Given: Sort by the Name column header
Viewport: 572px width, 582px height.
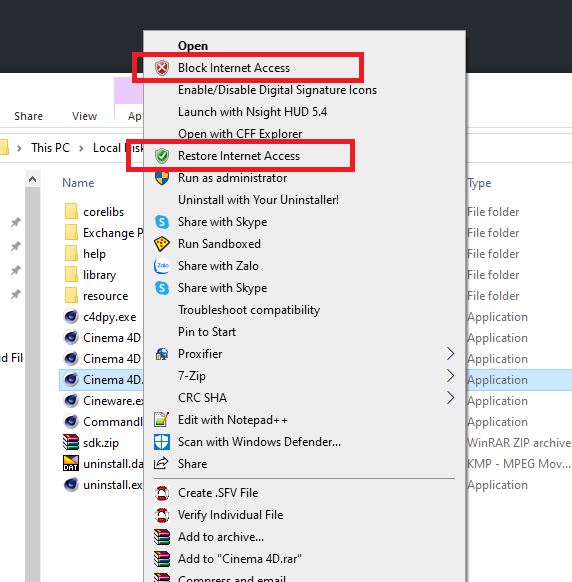Looking at the screenshot, I should (x=78, y=183).
